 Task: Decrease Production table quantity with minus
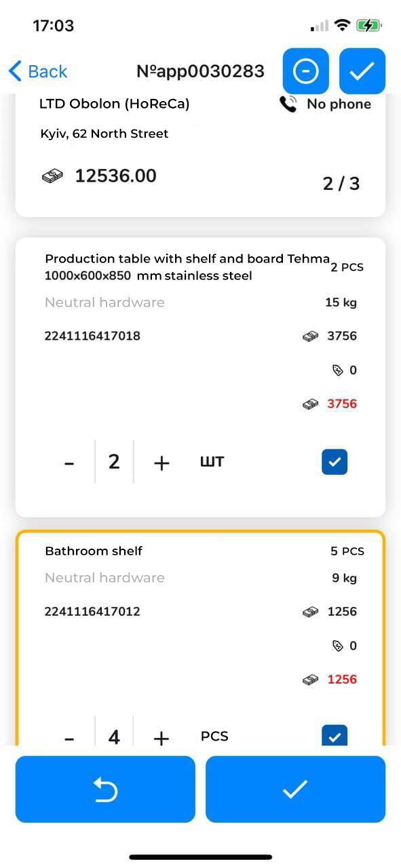69,463
